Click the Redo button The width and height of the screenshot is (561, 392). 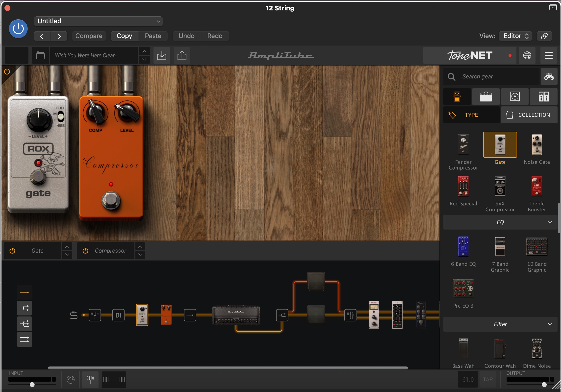pos(215,36)
